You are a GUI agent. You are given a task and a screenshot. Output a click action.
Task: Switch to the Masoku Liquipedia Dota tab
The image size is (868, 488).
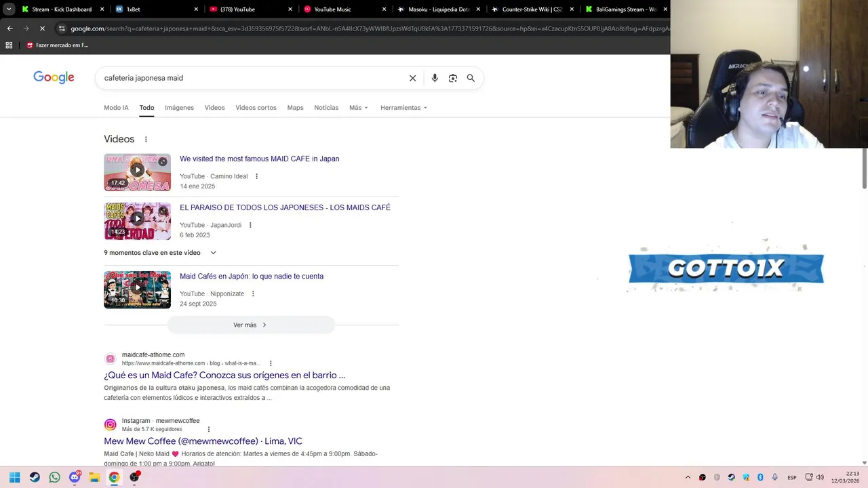click(x=437, y=9)
